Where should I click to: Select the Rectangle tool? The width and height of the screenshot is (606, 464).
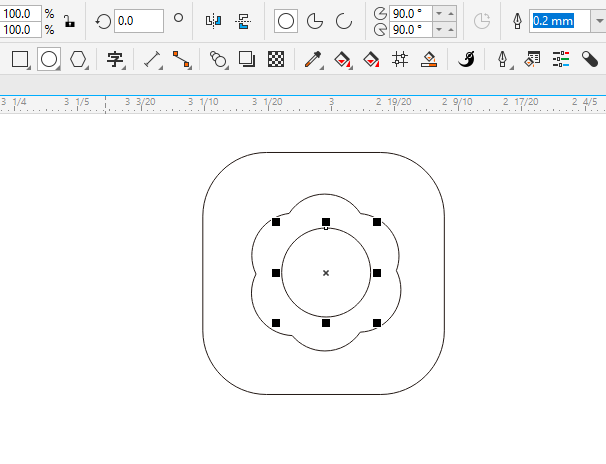tap(20, 59)
